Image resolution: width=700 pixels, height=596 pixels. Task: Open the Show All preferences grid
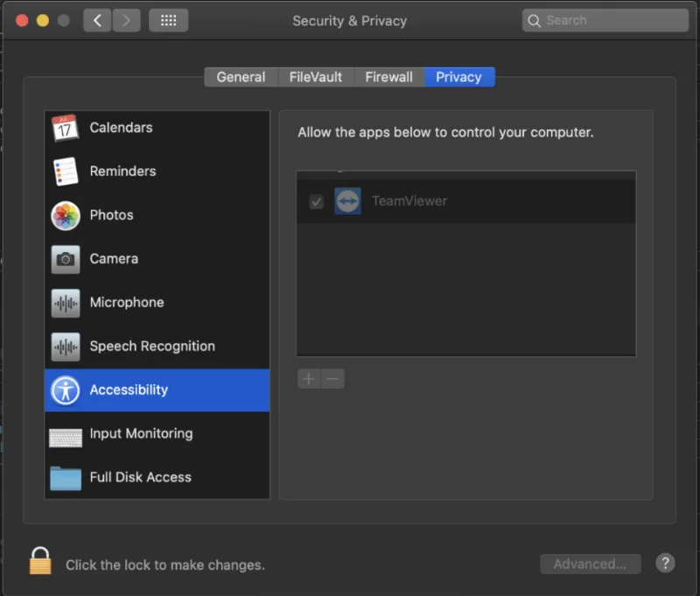(x=168, y=20)
